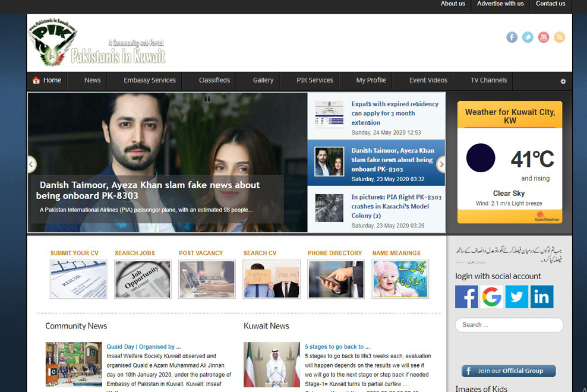This screenshot has width=587, height=392.
Task: Expand the PIK Services menu
Action: click(315, 80)
